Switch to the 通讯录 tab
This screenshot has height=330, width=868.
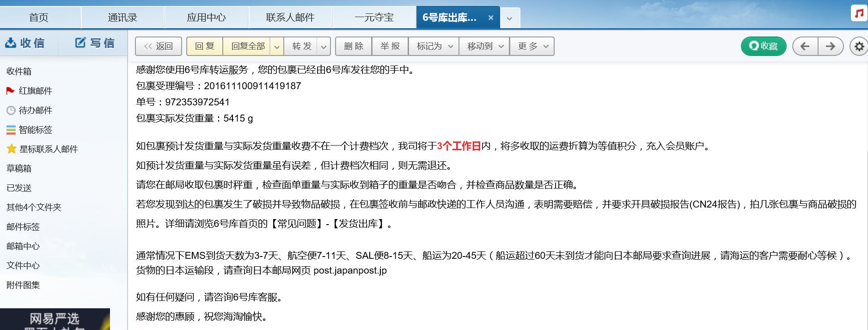[122, 18]
